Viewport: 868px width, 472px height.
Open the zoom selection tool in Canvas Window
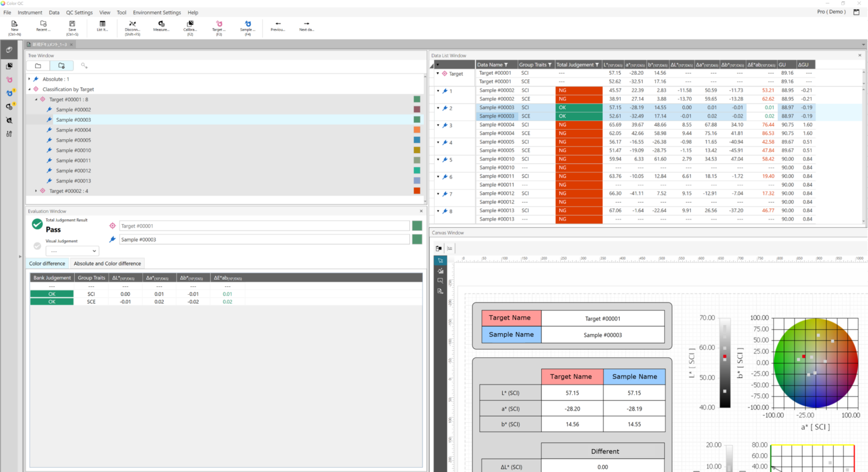point(440,280)
